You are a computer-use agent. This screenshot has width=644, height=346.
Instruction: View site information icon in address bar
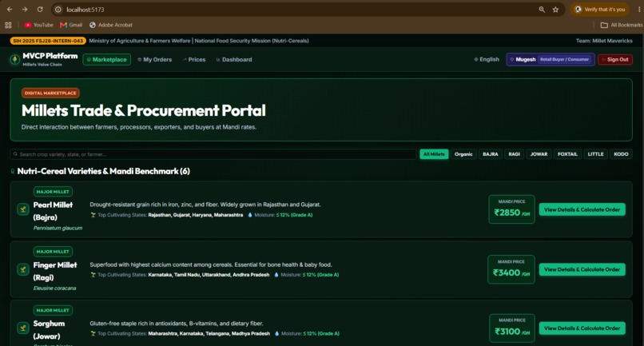58,9
